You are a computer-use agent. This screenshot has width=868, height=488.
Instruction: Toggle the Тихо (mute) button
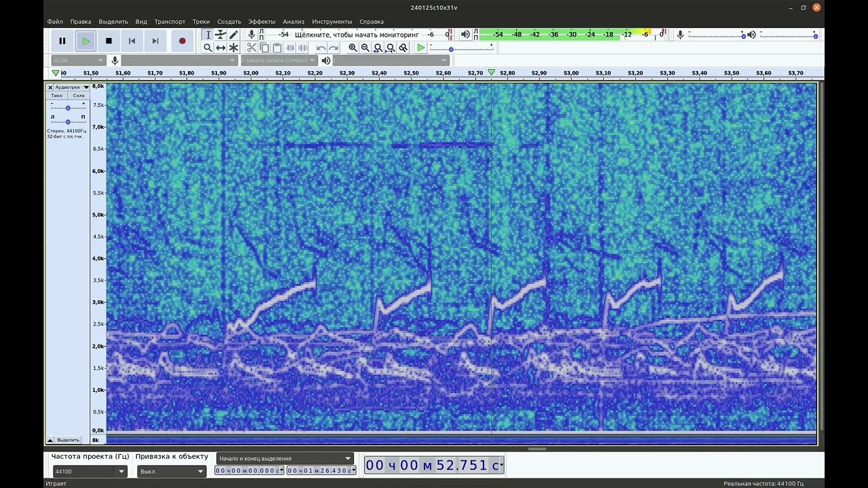click(x=57, y=96)
